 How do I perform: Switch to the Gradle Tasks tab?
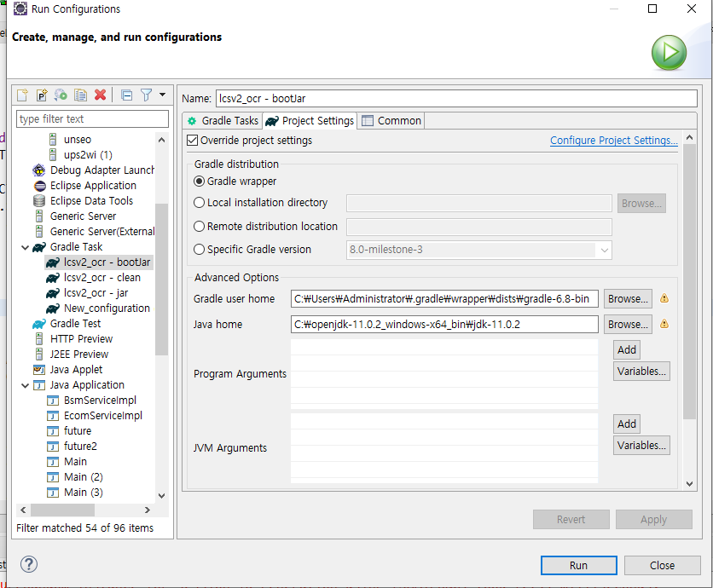coord(223,121)
